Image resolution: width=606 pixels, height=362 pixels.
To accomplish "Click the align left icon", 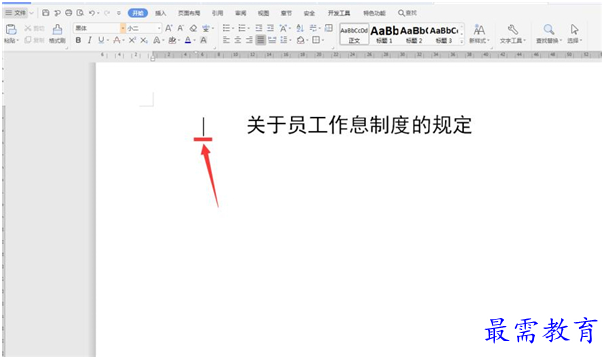I will tap(226, 40).
